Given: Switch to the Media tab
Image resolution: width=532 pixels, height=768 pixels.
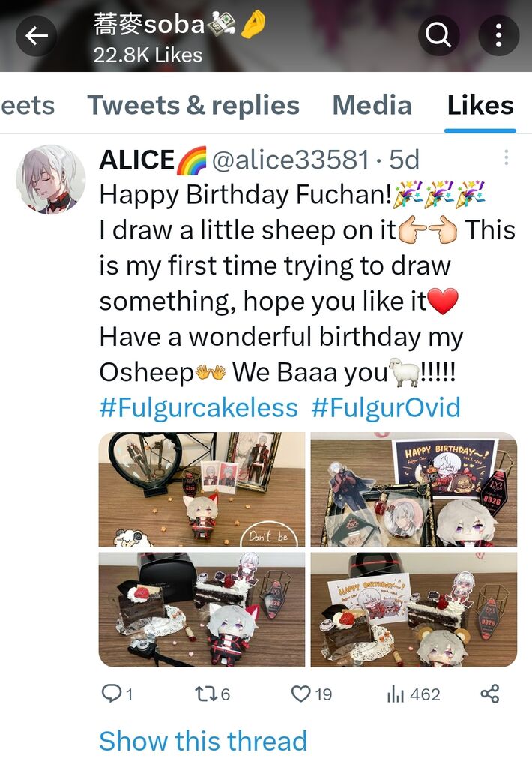Looking at the screenshot, I should pyautogui.click(x=372, y=105).
